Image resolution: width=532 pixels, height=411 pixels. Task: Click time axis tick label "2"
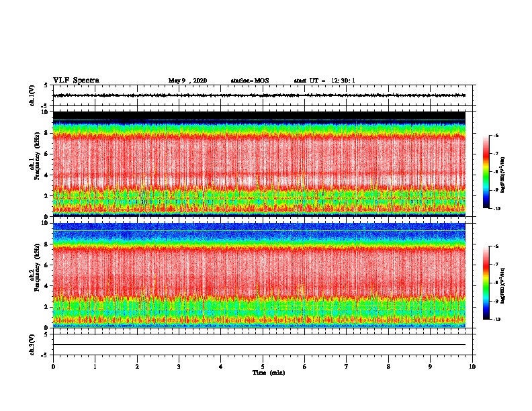tap(137, 367)
